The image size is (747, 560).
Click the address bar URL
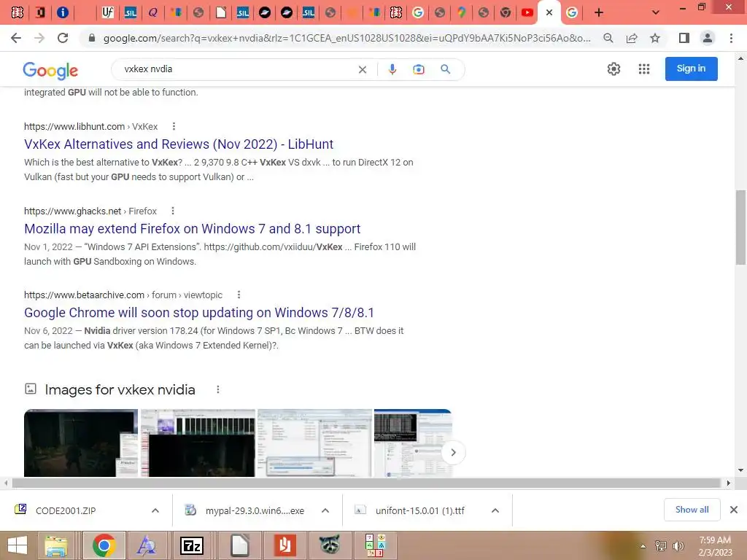(347, 38)
